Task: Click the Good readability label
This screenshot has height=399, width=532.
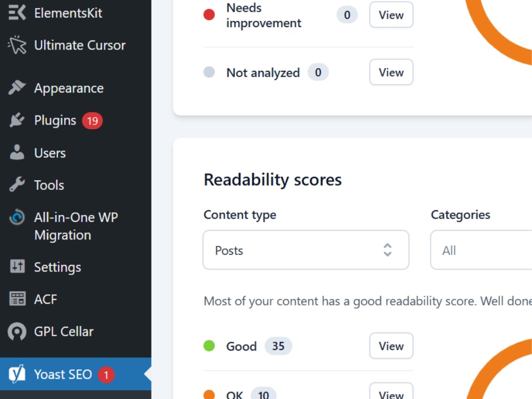Action: tap(241, 346)
